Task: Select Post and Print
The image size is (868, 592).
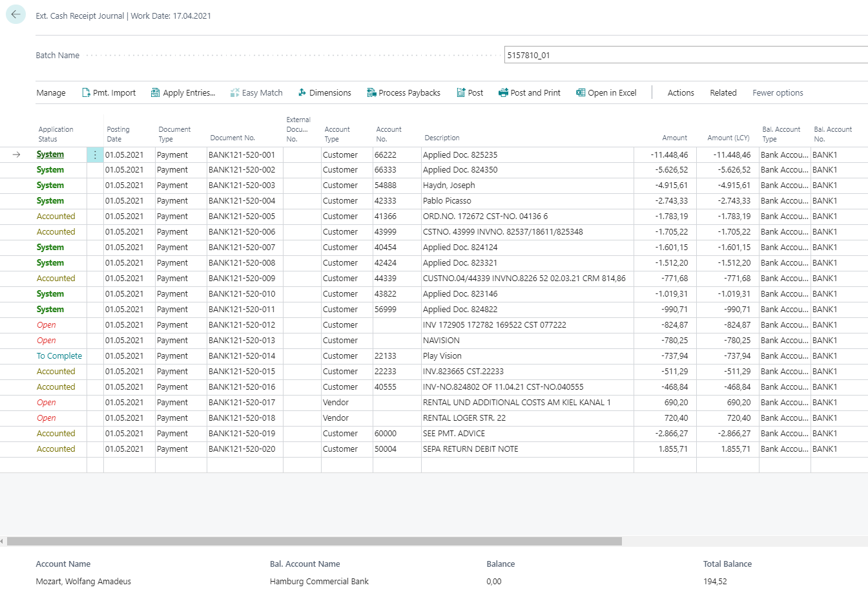Action: (530, 92)
